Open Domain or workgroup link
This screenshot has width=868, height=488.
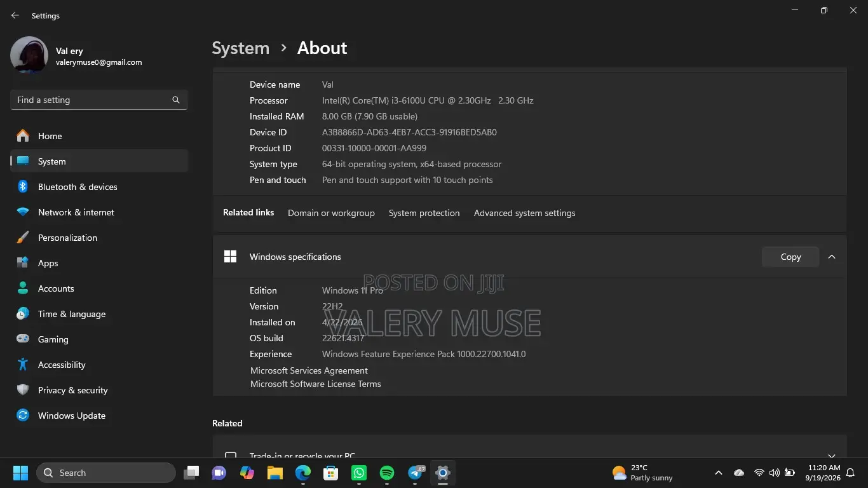pos(331,213)
